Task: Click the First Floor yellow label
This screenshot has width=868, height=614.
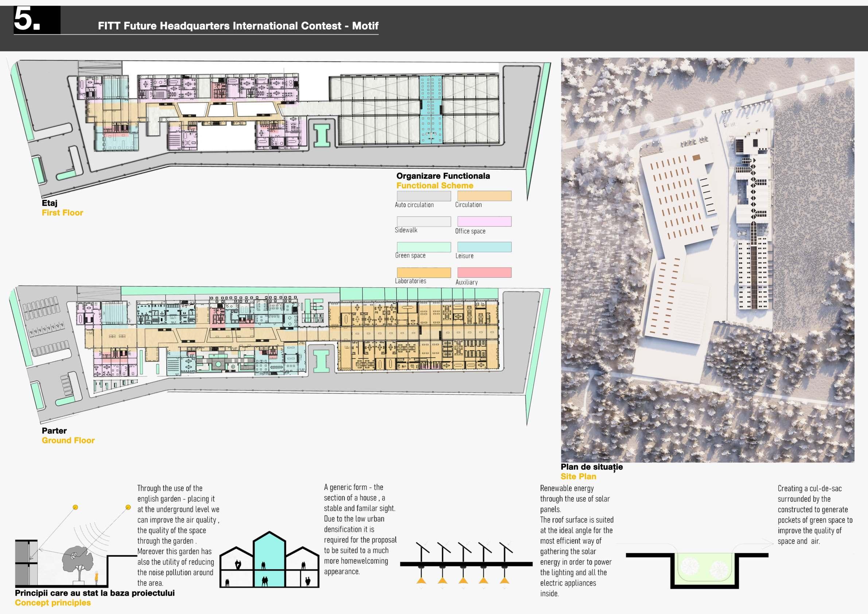Action: 62,213
